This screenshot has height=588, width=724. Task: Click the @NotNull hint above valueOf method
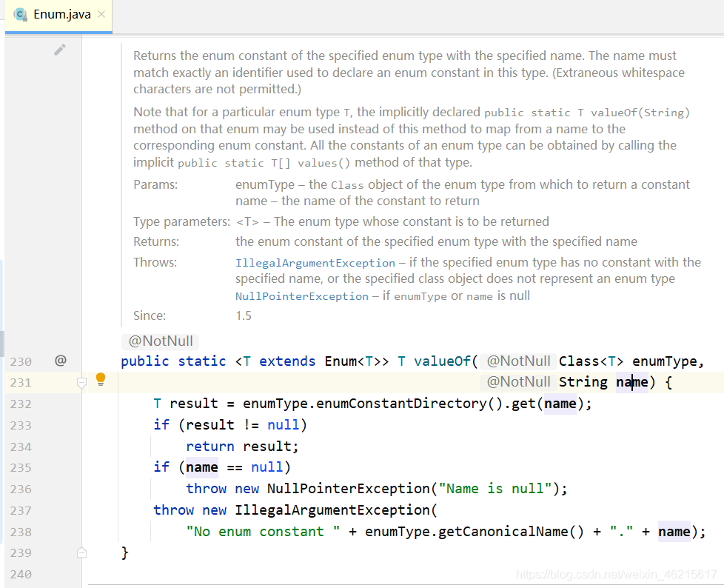coord(161,341)
